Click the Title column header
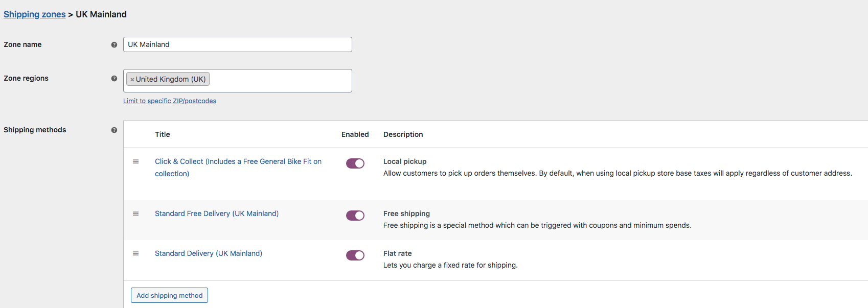868x308 pixels. tap(163, 134)
